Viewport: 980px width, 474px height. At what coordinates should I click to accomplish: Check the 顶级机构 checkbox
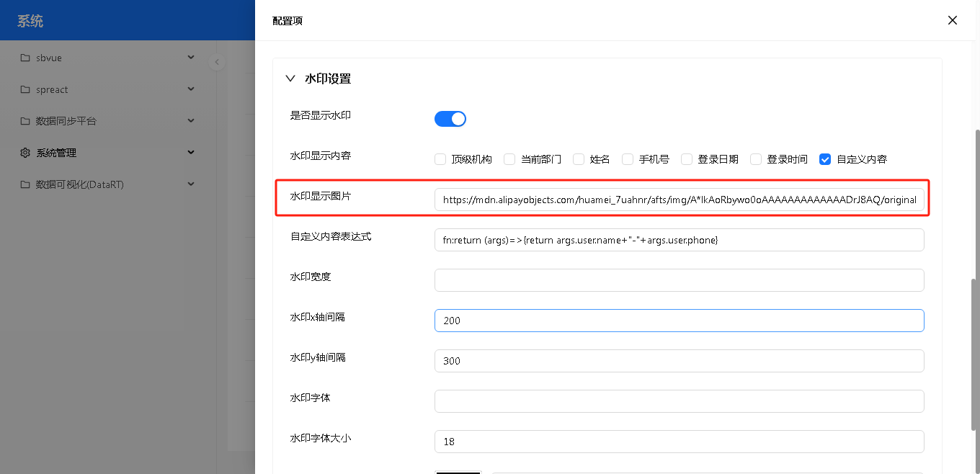tap(440, 159)
